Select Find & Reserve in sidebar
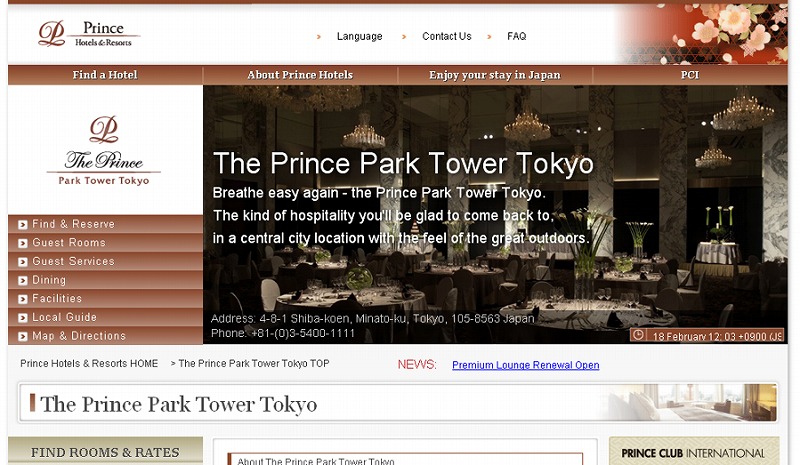Image resolution: width=800 pixels, height=465 pixels. [x=106, y=224]
